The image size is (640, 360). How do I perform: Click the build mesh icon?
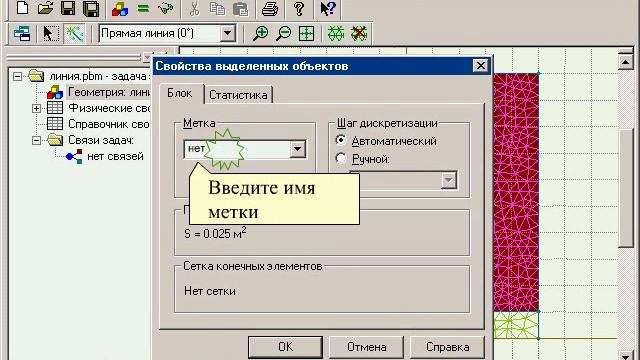click(x=336, y=33)
